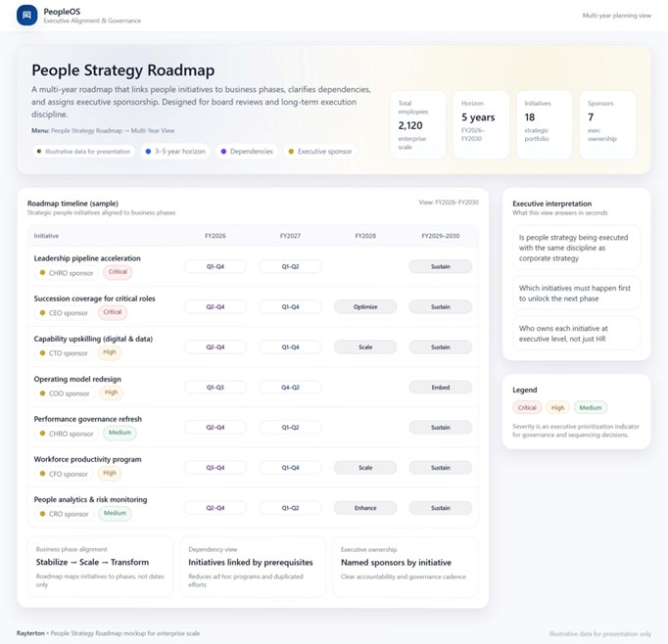Viewport: 668px width, 644px height.
Task: Click the CEO sponsor tag
Action: pos(64,313)
